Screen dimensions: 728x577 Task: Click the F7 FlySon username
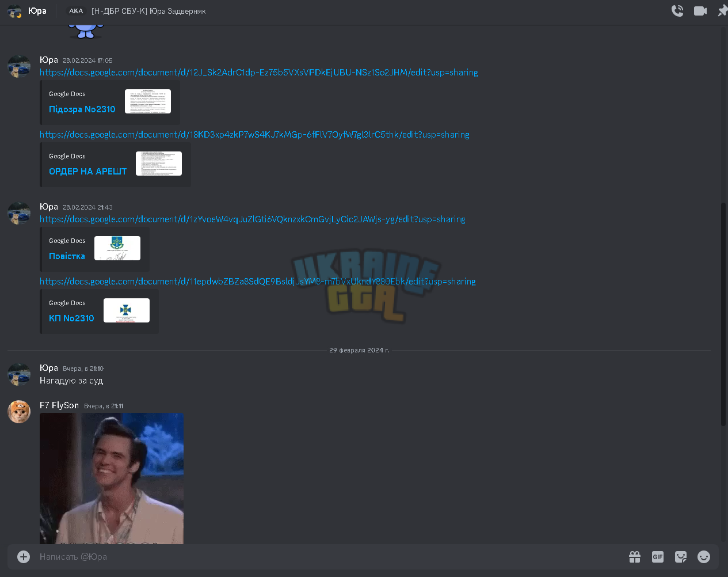[x=59, y=405]
